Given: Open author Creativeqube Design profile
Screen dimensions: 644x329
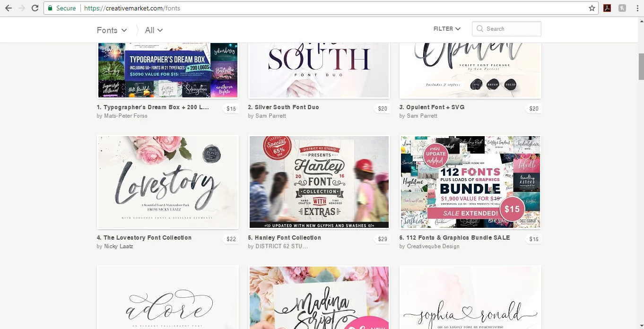Looking at the screenshot, I should 433,246.
